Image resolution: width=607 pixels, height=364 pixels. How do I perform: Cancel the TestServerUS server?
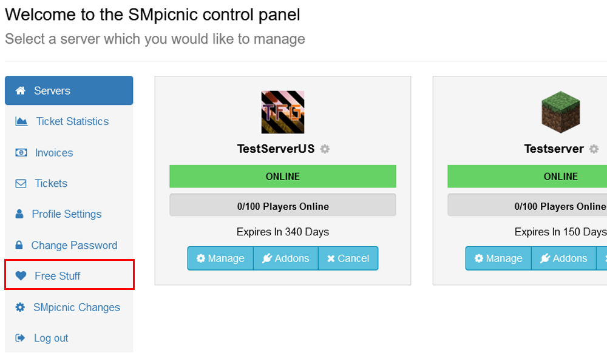pyautogui.click(x=348, y=258)
